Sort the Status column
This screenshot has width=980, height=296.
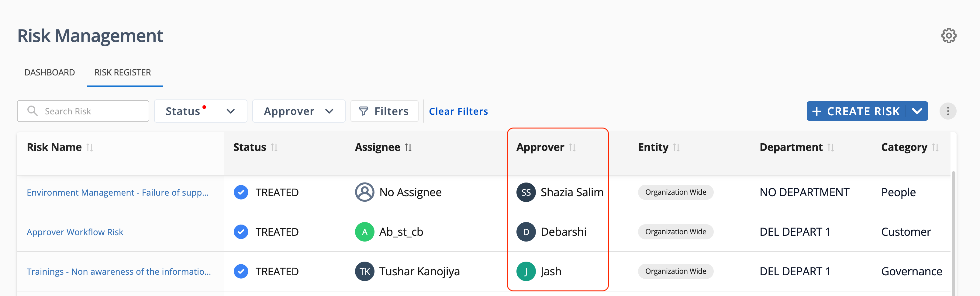click(274, 148)
